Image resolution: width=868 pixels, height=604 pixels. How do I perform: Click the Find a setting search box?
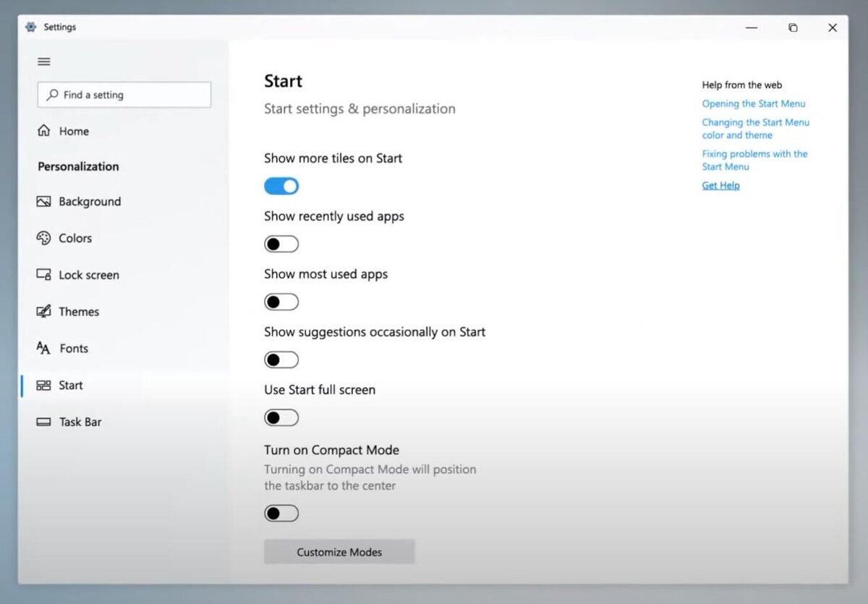pos(124,95)
